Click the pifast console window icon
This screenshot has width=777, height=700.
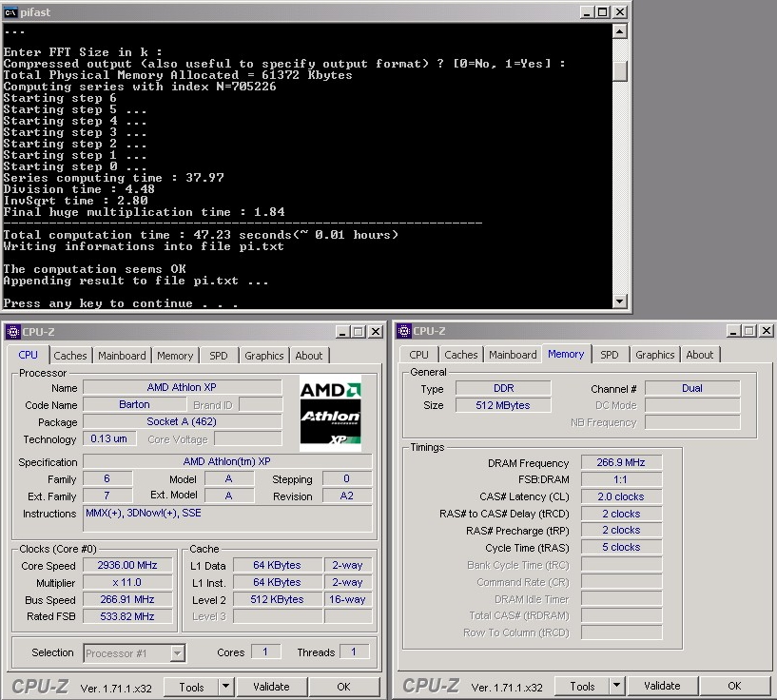(10, 12)
